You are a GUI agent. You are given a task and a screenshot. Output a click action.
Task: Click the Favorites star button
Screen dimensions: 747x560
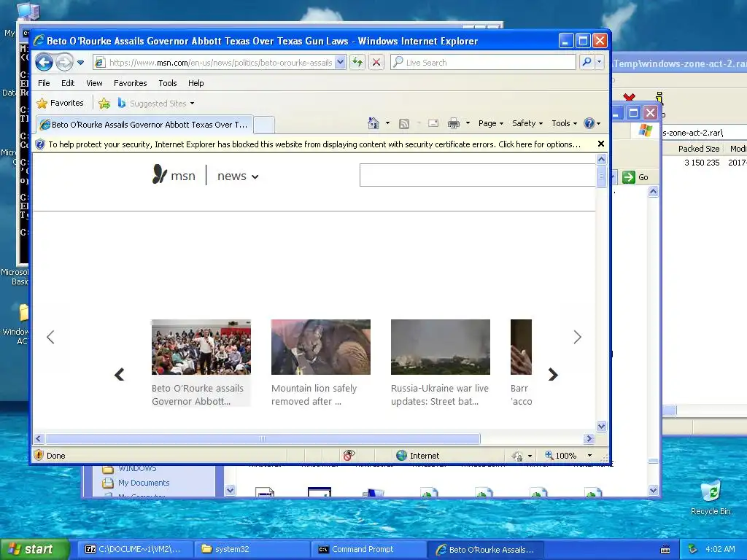(61, 103)
